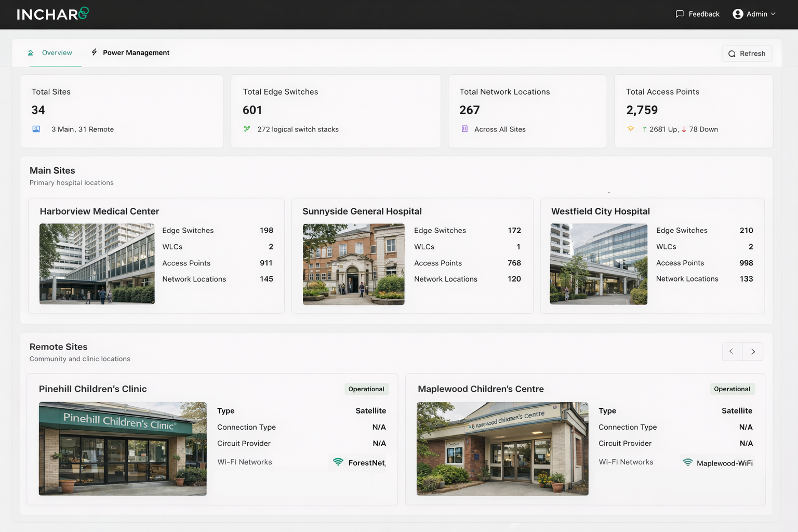Select the switch stack icon under Total Edge Switches

click(247, 129)
